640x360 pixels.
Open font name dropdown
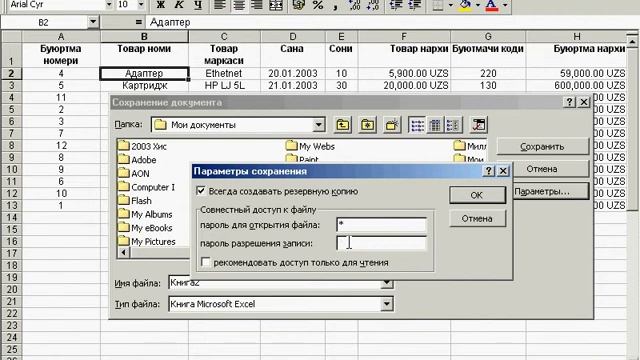[x=109, y=5]
